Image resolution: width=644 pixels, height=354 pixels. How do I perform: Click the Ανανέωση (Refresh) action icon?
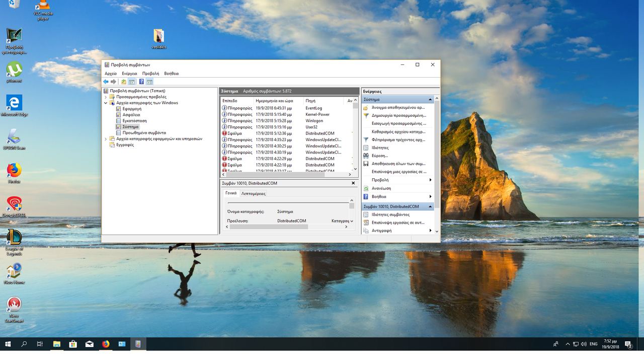pyautogui.click(x=366, y=188)
